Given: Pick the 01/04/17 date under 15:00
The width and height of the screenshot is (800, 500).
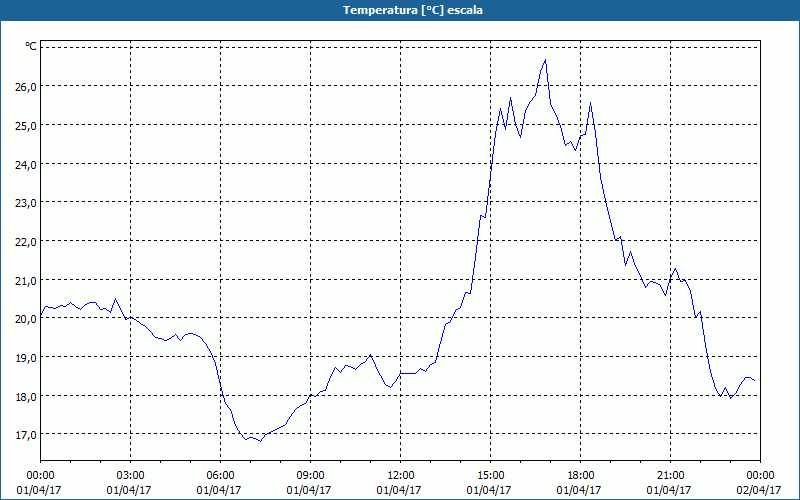Looking at the screenshot, I should [x=489, y=490].
